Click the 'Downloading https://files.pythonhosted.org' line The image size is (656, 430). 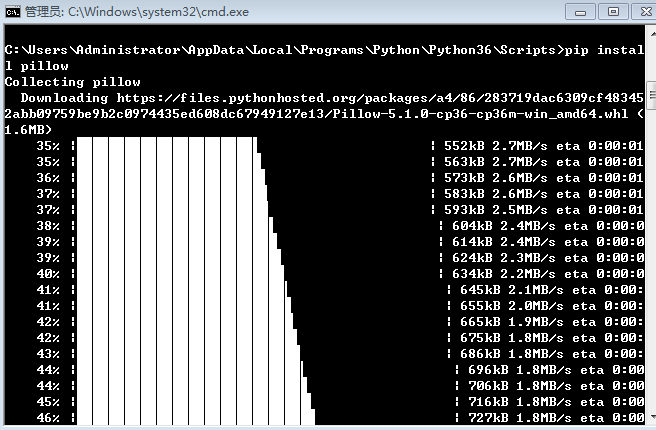click(332, 98)
